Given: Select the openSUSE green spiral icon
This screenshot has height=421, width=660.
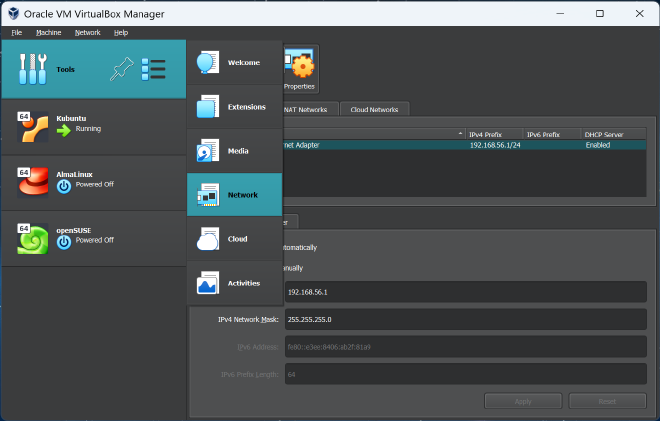Looking at the screenshot, I should (x=32, y=239).
